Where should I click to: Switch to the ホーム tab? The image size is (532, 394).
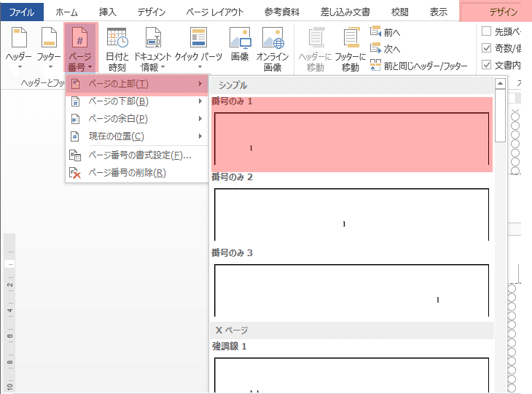coord(67,12)
